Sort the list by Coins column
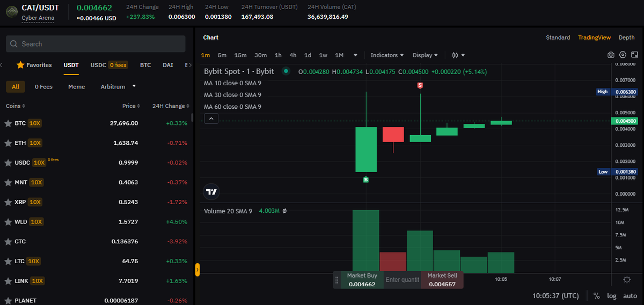Image resolution: width=644 pixels, height=305 pixels. (x=16, y=106)
